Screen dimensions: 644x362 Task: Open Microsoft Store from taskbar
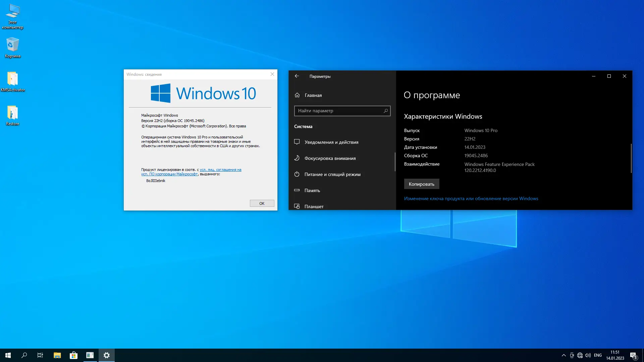point(73,355)
